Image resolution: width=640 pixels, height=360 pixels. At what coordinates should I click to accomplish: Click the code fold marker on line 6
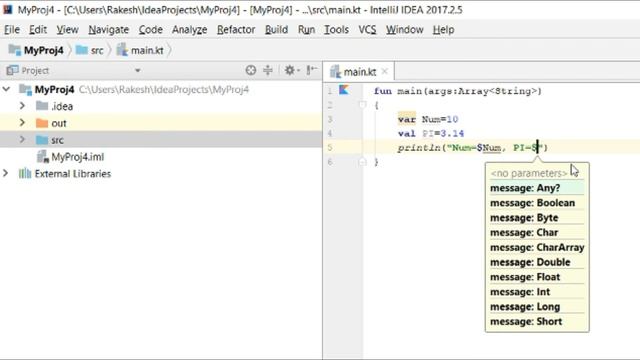click(x=362, y=162)
